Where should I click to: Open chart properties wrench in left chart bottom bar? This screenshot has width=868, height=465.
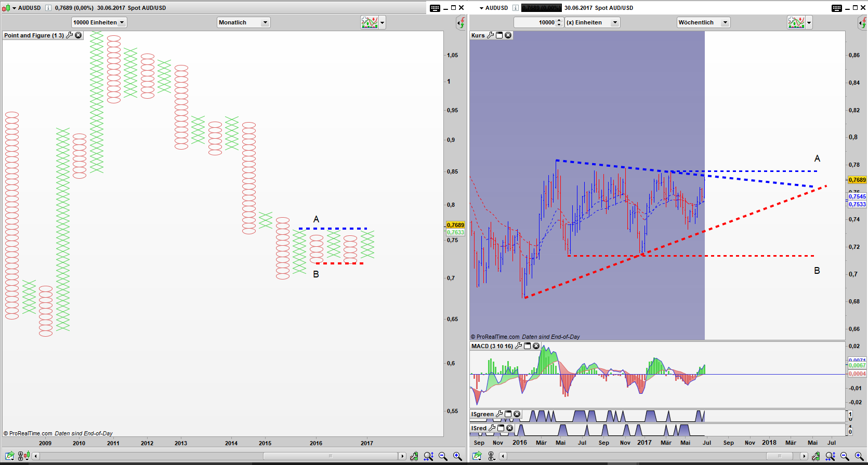click(x=414, y=456)
